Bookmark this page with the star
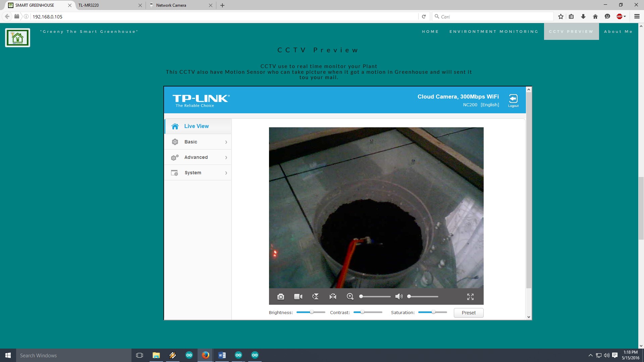 (x=560, y=16)
